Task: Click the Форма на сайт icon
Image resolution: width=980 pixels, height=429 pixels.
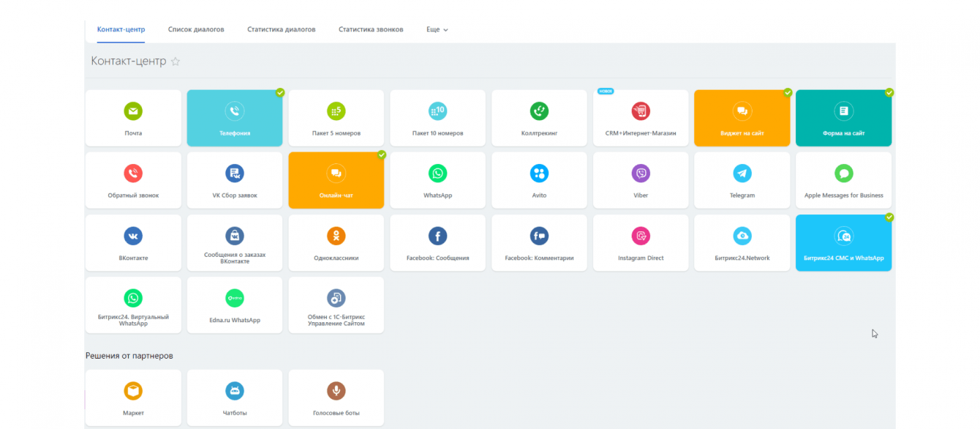Action: coord(844,111)
